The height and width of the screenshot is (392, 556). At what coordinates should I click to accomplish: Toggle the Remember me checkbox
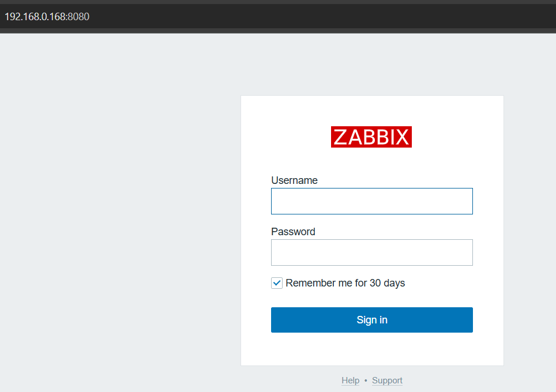pos(277,283)
